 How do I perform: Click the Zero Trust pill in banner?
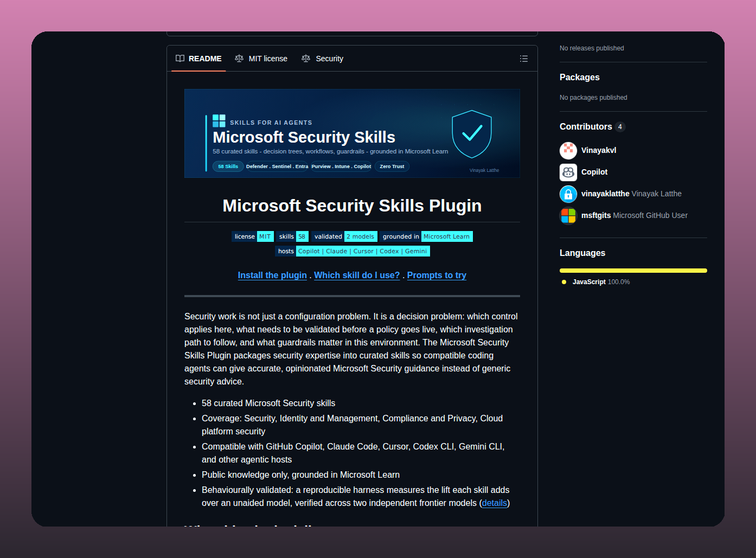tap(392, 166)
